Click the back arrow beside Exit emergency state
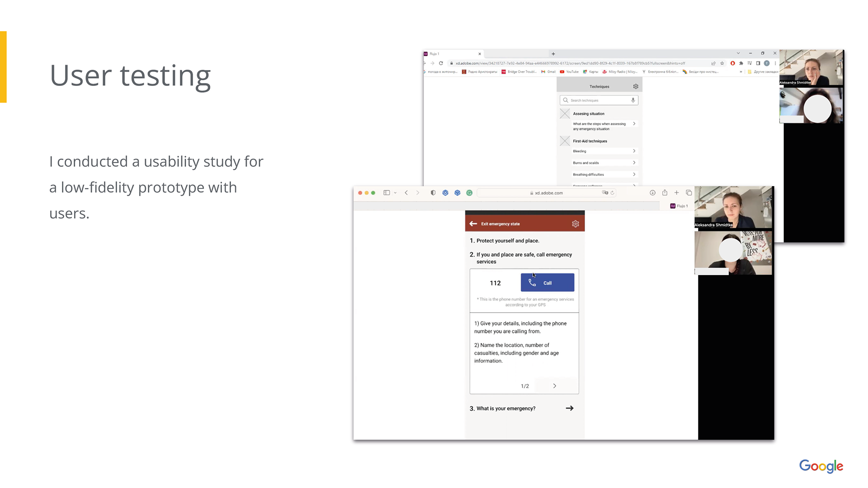 point(473,224)
